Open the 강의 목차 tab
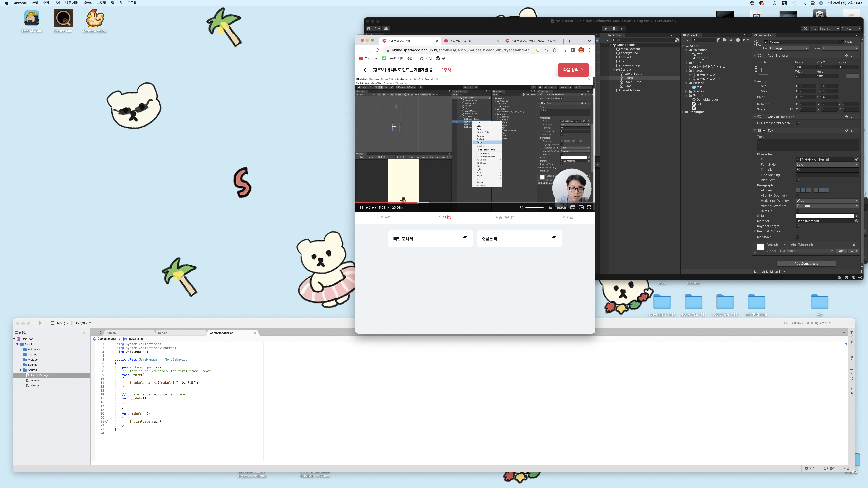This screenshot has width=868, height=488. 384,217
